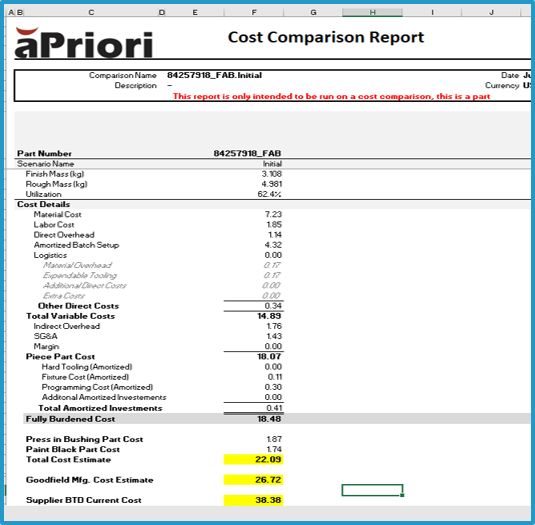Select column H header

(x=372, y=12)
